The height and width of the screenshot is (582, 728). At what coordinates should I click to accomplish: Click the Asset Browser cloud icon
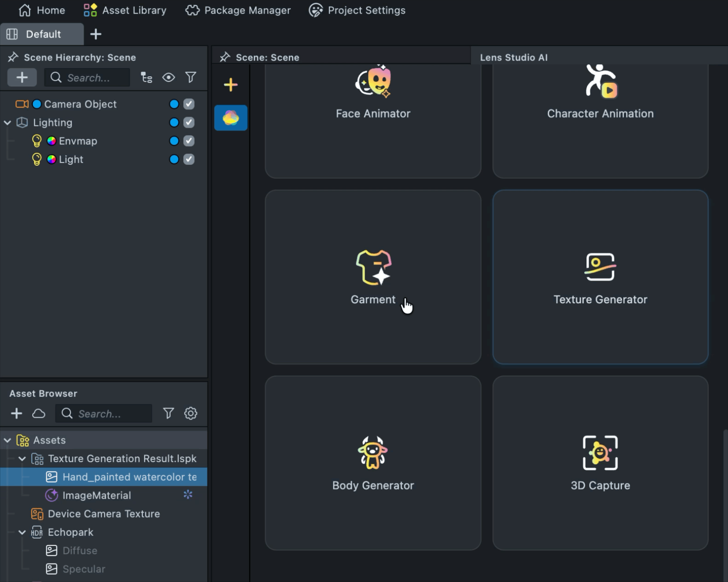pos(39,413)
